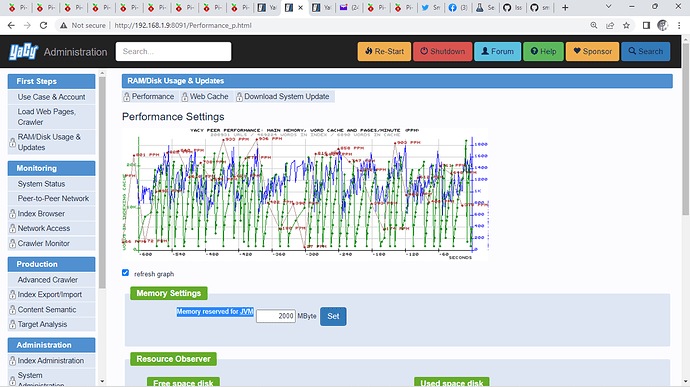Screen dimensions: 690x387
Task: Click the share page icon
Action: click(610, 26)
